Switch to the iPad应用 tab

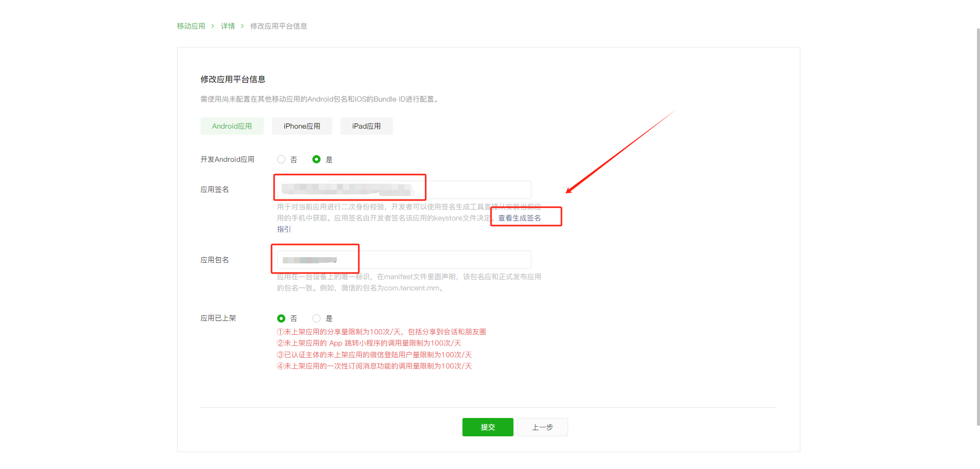366,126
